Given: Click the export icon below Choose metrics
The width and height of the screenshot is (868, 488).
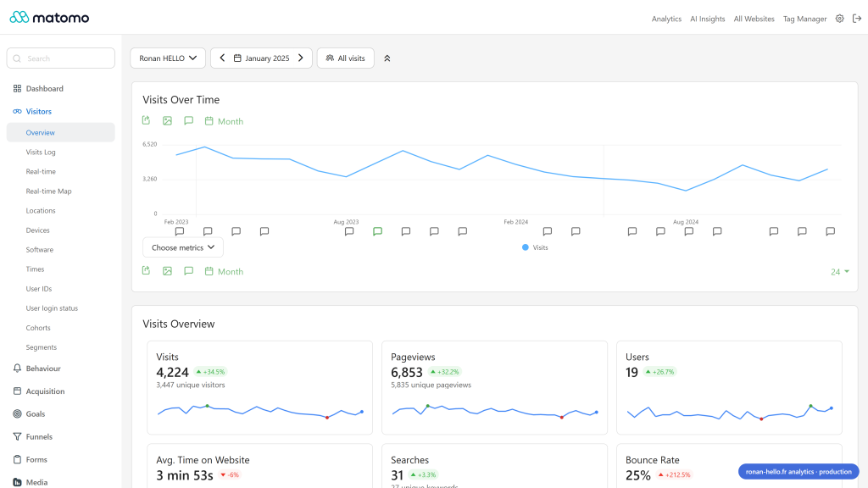Looking at the screenshot, I should click(x=146, y=270).
